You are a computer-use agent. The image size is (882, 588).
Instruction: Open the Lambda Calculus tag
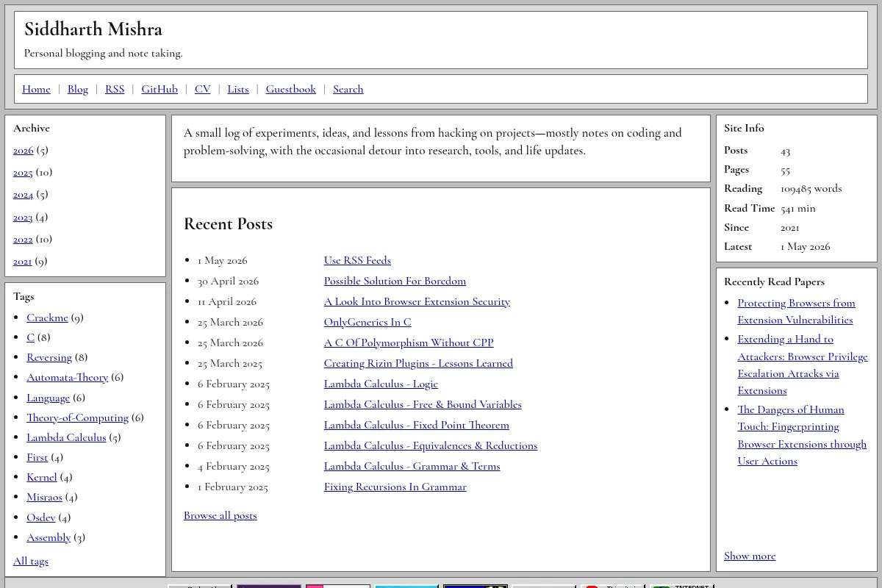pyautogui.click(x=66, y=437)
